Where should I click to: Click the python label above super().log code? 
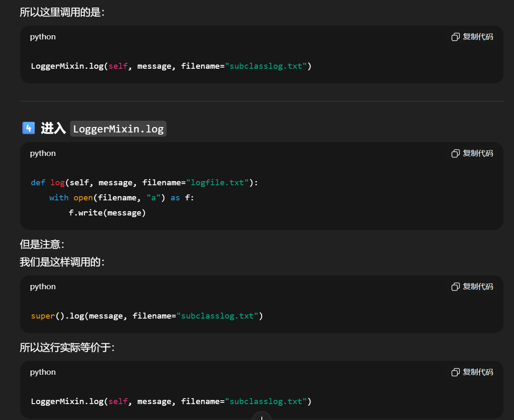43,287
